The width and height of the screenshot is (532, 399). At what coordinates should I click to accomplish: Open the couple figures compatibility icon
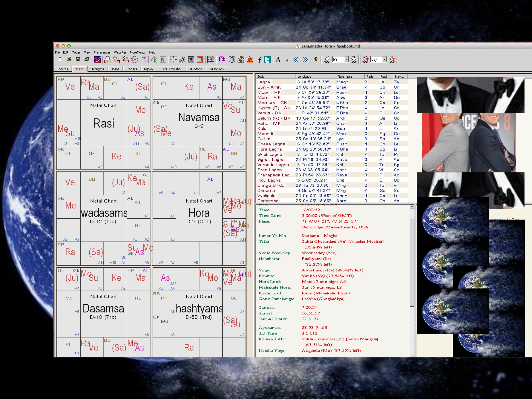coord(222,59)
